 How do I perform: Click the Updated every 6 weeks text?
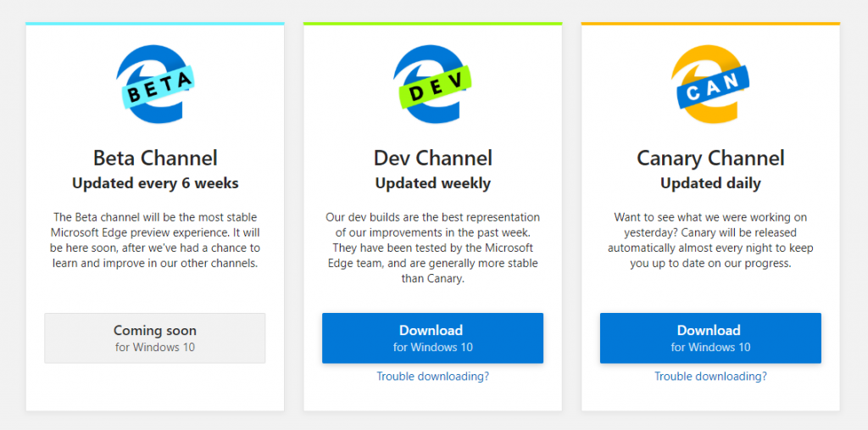point(155,183)
